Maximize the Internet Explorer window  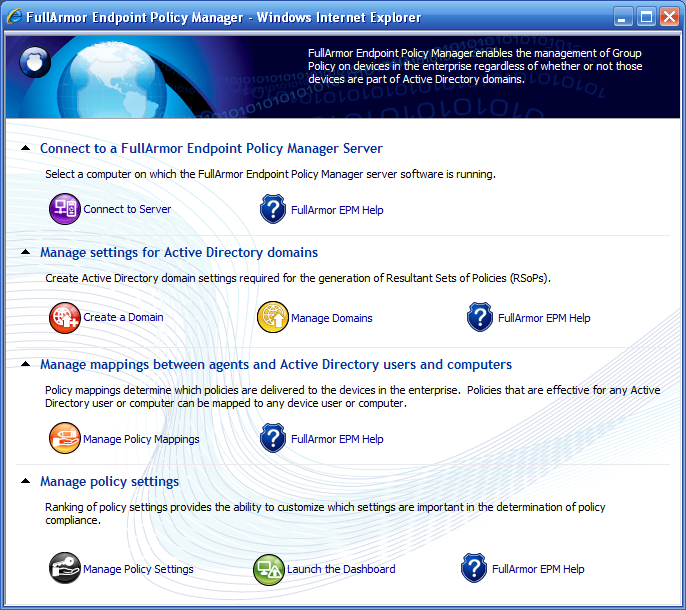tap(646, 18)
